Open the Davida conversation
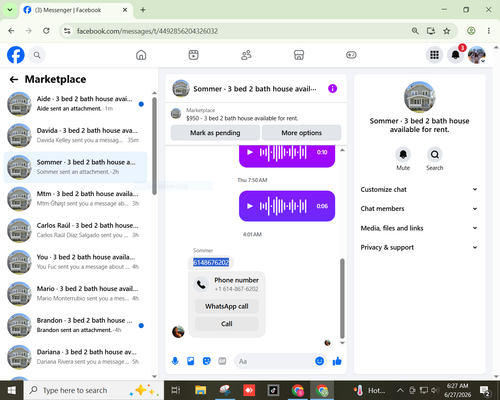 point(76,135)
